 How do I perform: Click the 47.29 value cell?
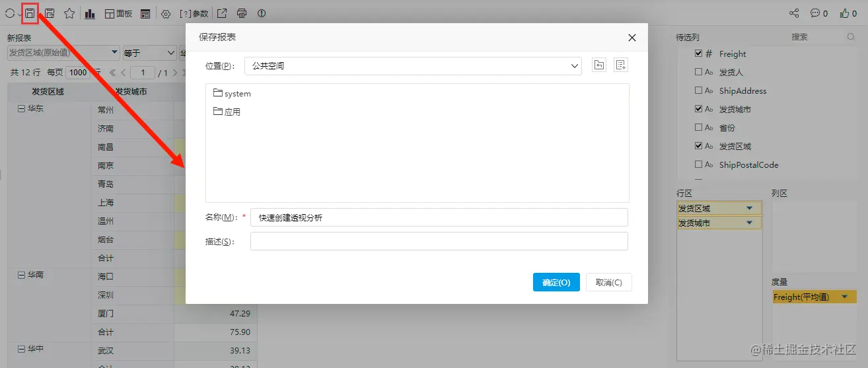pyautogui.click(x=215, y=313)
